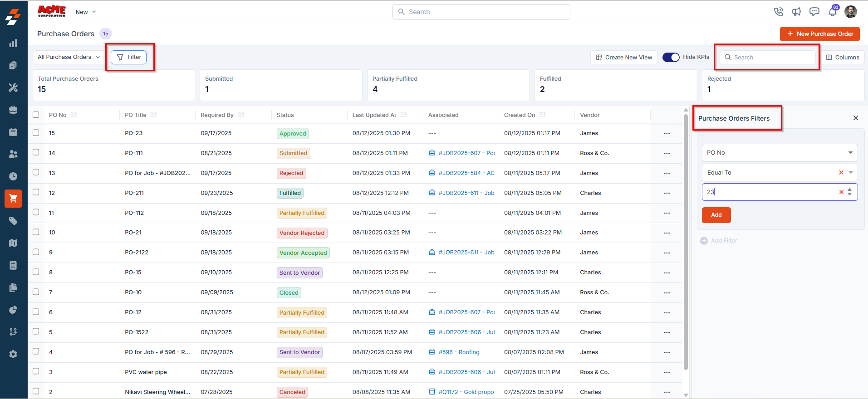Open the #Q1172 - Gold propo link
The height and width of the screenshot is (399, 868).
[466, 392]
